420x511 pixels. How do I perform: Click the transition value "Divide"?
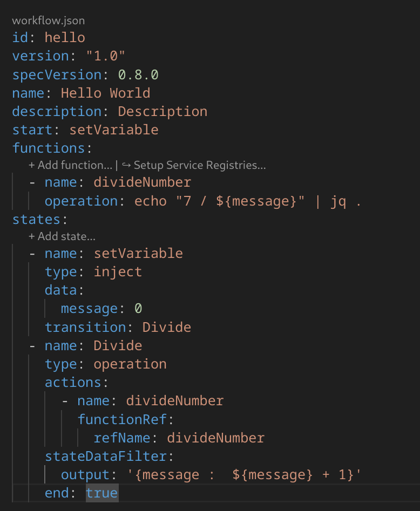point(166,327)
